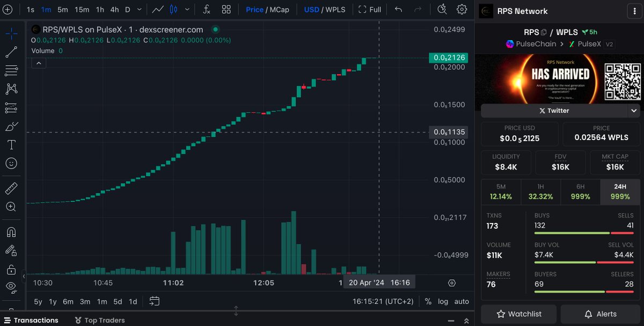Toggle stay-in-drawing-mode pencil lock

(x=11, y=250)
